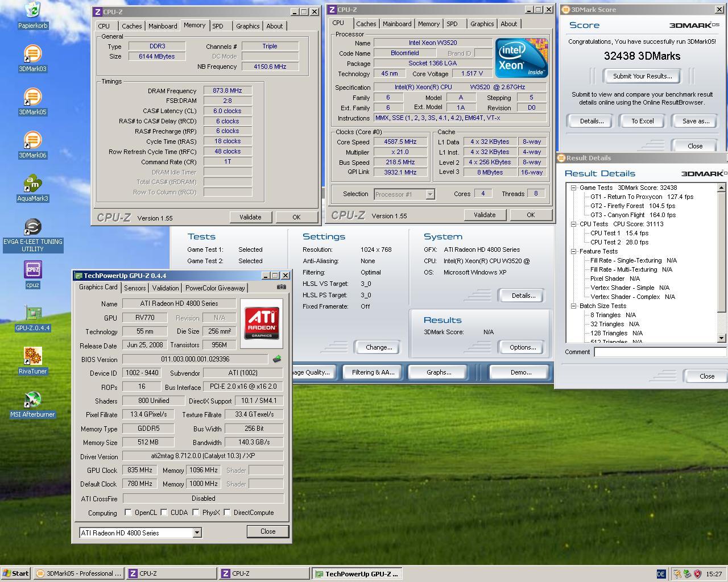Open About tab in processor CPU-Z window
Viewport: 728px width, 582px height.
[x=508, y=24]
